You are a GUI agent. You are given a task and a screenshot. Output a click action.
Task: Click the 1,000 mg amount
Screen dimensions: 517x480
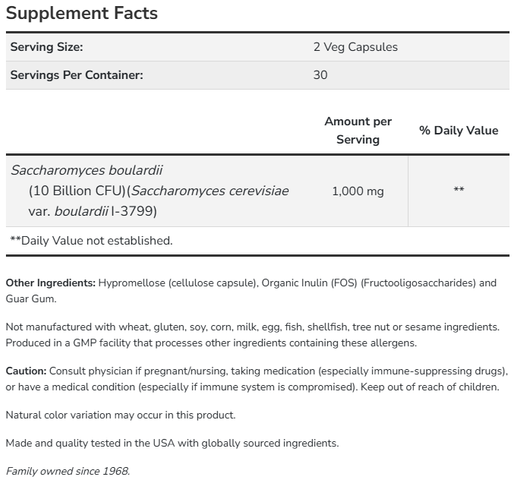pyautogui.click(x=358, y=191)
